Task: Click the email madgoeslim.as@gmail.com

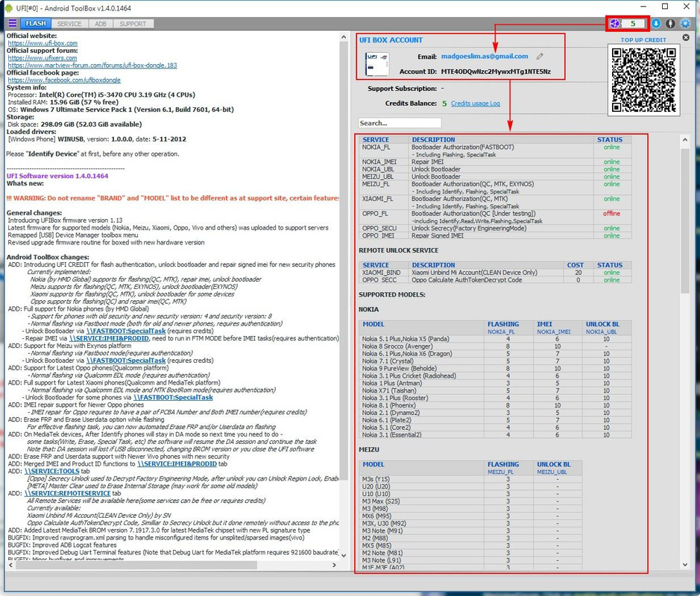Action: pos(485,56)
